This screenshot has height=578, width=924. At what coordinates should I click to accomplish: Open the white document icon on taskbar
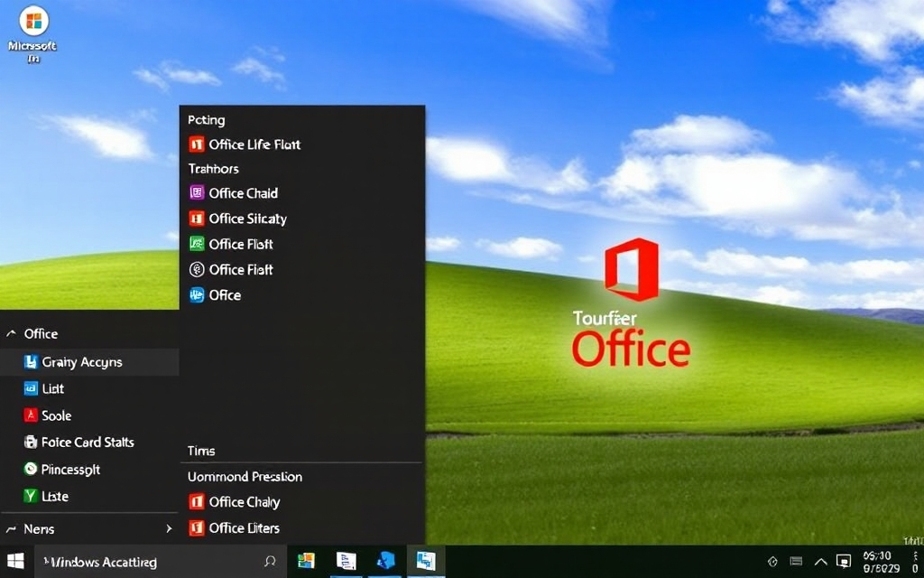[346, 561]
